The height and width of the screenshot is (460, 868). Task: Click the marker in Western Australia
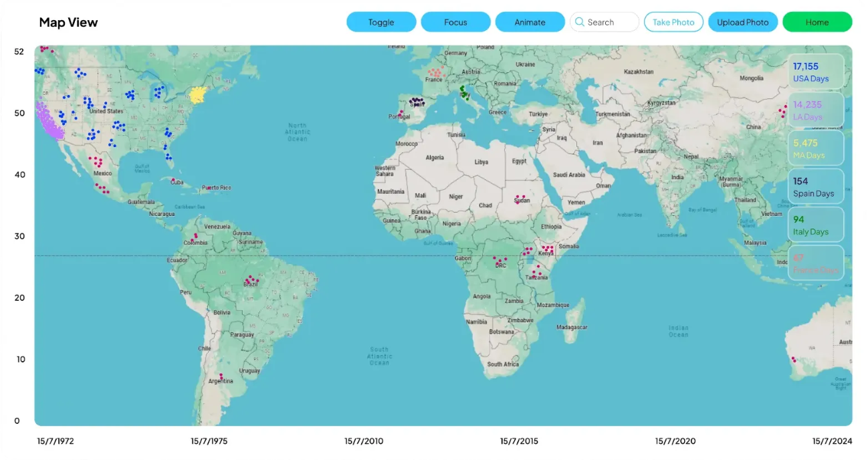pyautogui.click(x=794, y=359)
